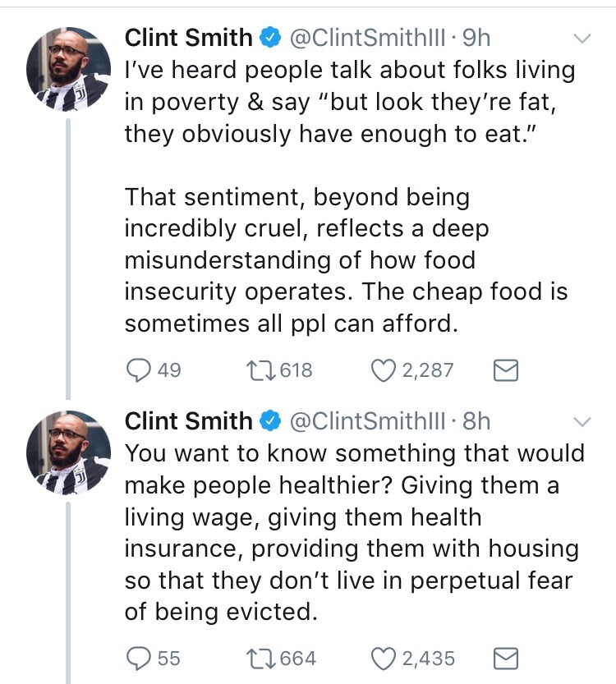616x684 pixels.
Task: Send second tweet via message envelope icon
Action: 505,658
